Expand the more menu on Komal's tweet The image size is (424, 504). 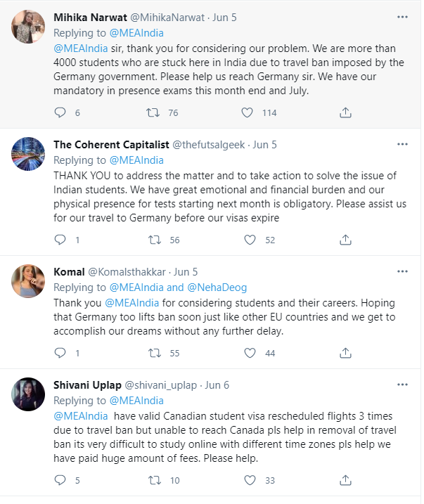(x=401, y=271)
